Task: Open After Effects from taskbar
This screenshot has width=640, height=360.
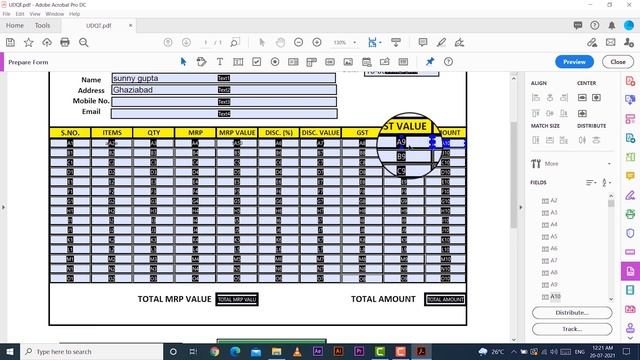Action: pos(318,351)
